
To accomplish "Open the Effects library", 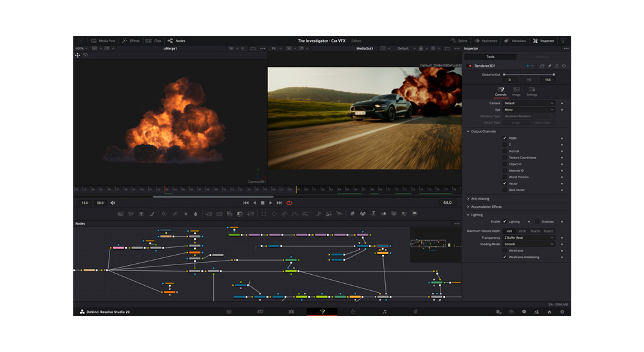I will coord(131,41).
